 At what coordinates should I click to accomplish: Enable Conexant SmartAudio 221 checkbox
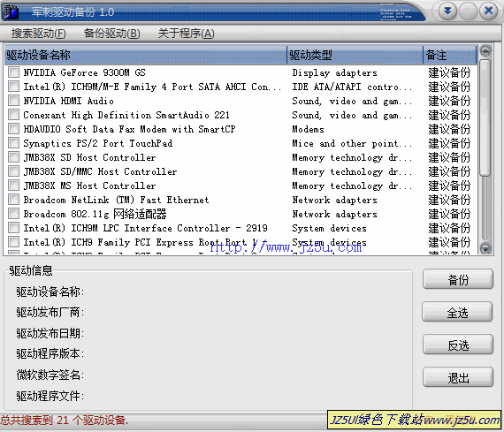pyautogui.click(x=13, y=114)
